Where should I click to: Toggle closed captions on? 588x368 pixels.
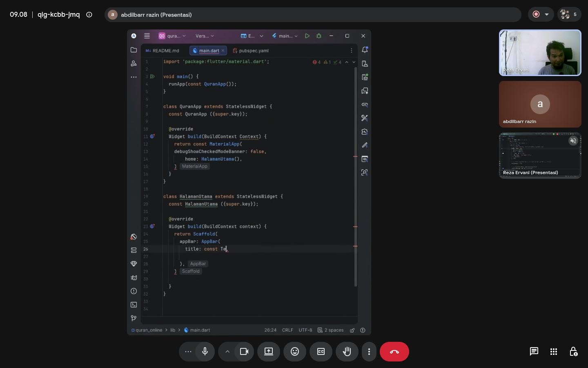pyautogui.click(x=321, y=352)
